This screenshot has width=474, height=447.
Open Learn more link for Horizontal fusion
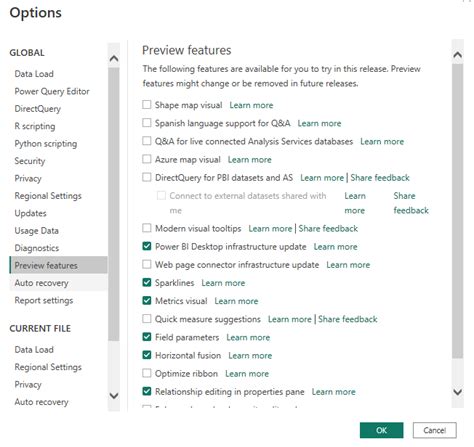[x=250, y=355]
